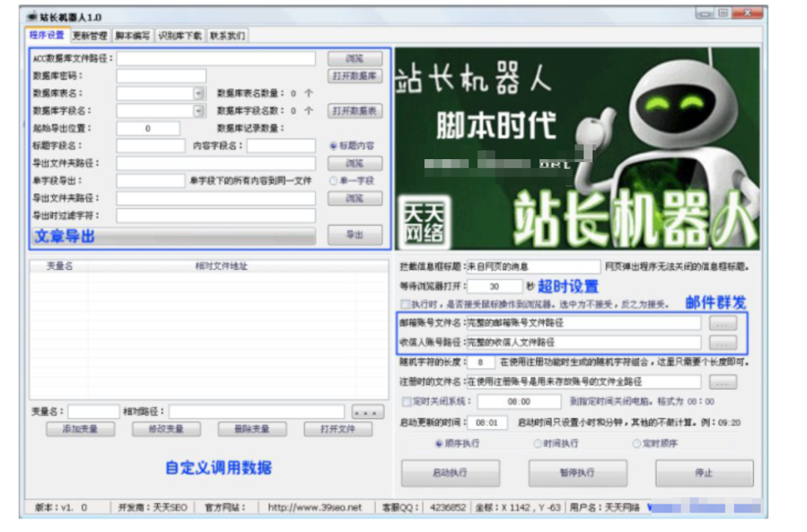The image size is (807, 532).
Task: Enable the 定时关闭系统 checkbox
Action: click(x=405, y=401)
